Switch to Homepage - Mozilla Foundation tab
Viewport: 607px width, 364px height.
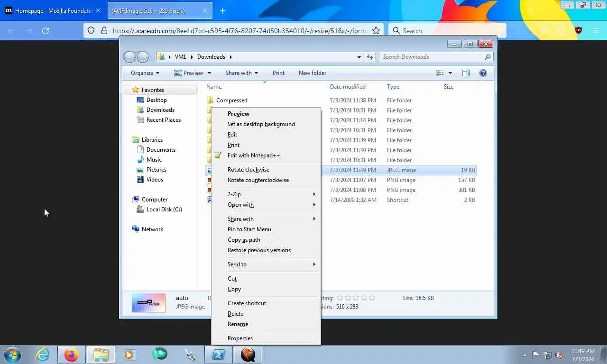pyautogui.click(x=53, y=10)
